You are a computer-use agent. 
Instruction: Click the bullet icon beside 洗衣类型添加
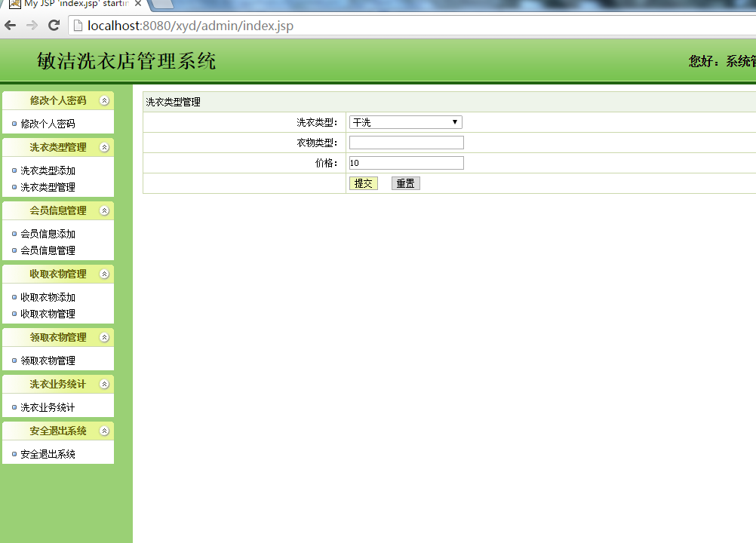pyautogui.click(x=14, y=170)
